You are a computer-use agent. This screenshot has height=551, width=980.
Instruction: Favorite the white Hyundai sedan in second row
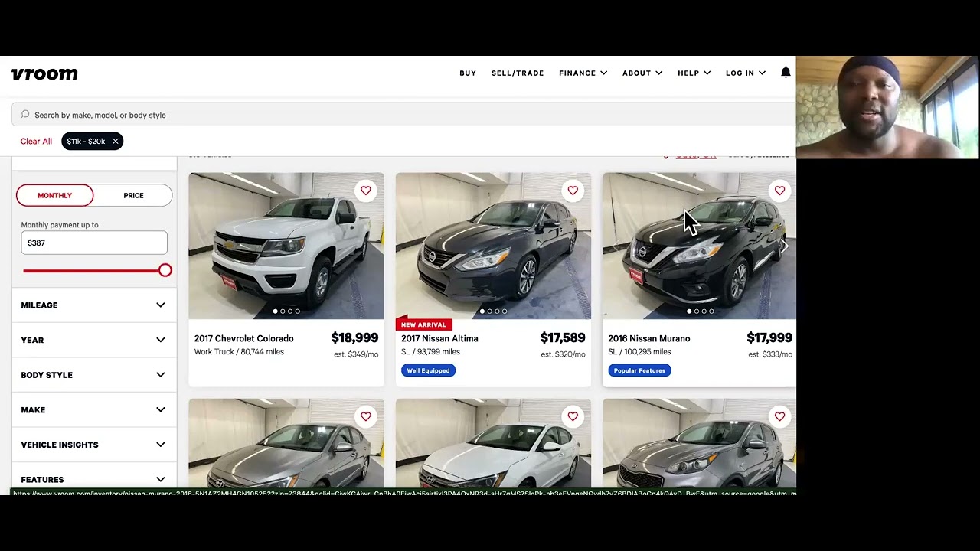click(x=573, y=416)
